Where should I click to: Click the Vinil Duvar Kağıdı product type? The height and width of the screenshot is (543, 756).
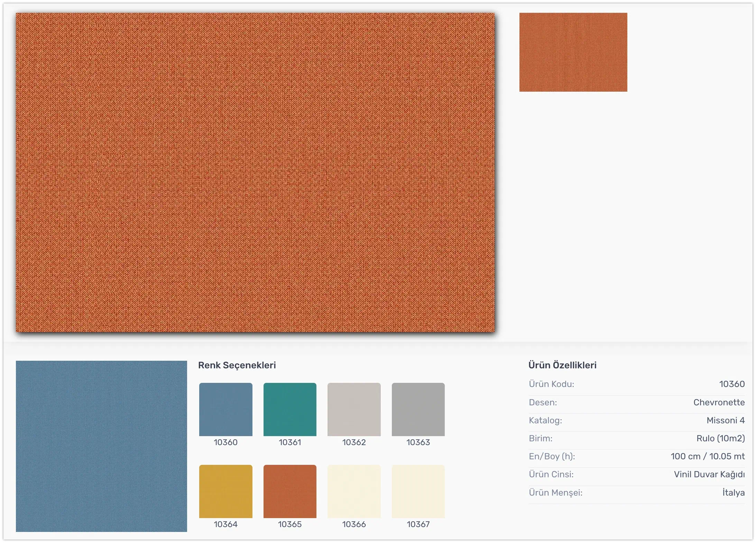(x=709, y=474)
